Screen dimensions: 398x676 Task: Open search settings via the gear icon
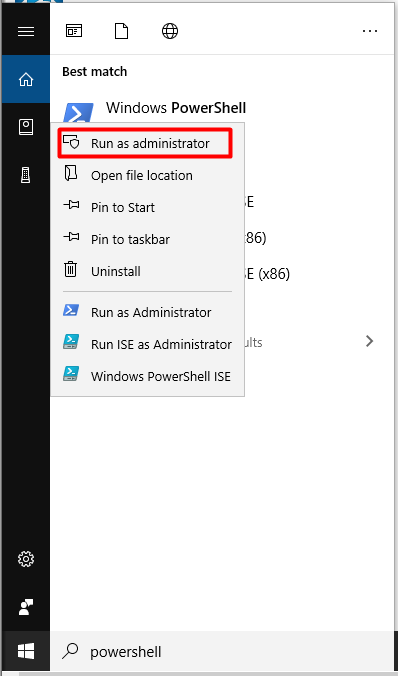pyautogui.click(x=26, y=559)
